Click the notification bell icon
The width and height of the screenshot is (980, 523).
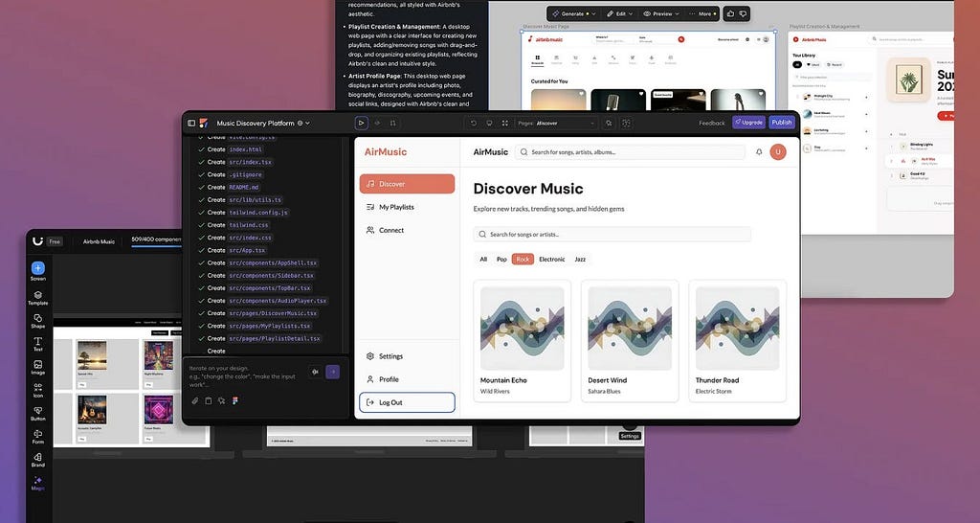point(759,151)
